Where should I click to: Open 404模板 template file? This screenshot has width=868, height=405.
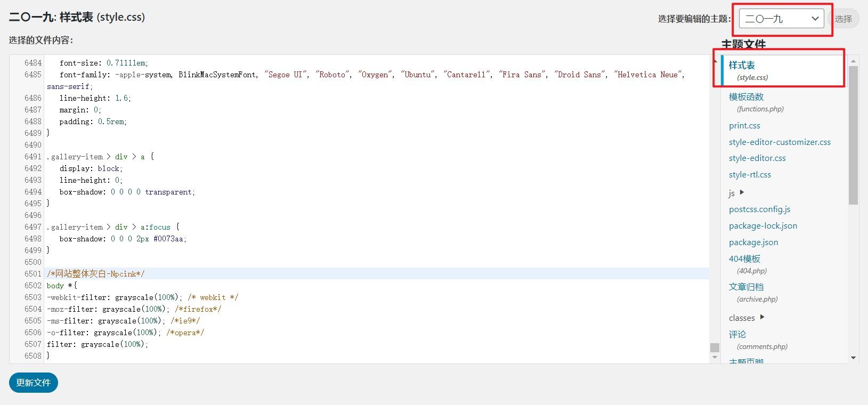click(744, 259)
